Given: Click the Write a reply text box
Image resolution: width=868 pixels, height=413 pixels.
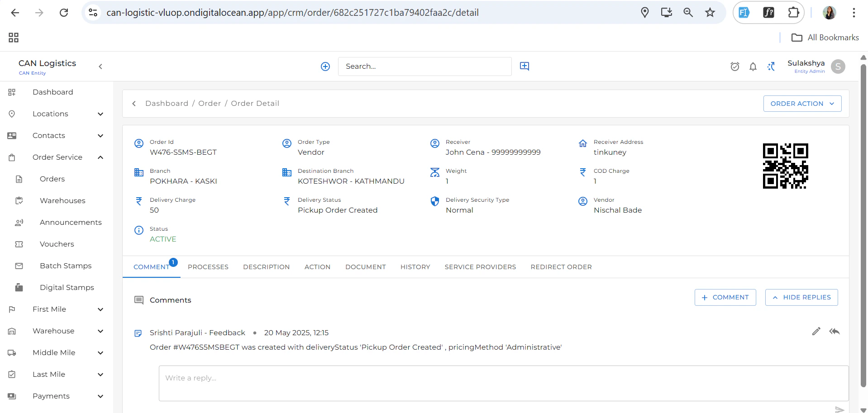Looking at the screenshot, I should 504,384.
